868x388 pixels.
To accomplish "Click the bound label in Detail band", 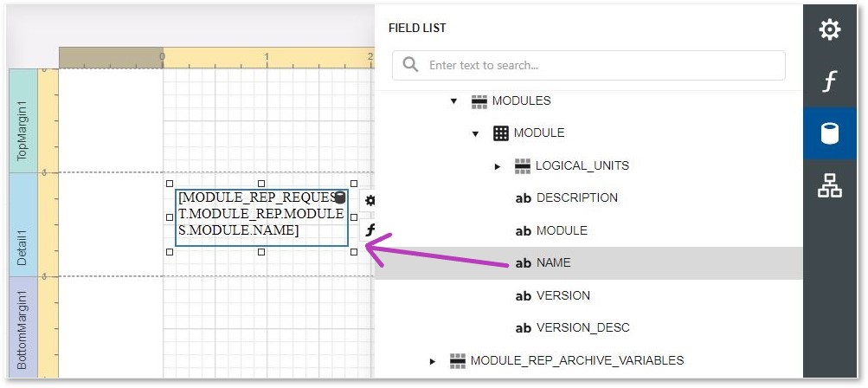I will click(x=261, y=218).
